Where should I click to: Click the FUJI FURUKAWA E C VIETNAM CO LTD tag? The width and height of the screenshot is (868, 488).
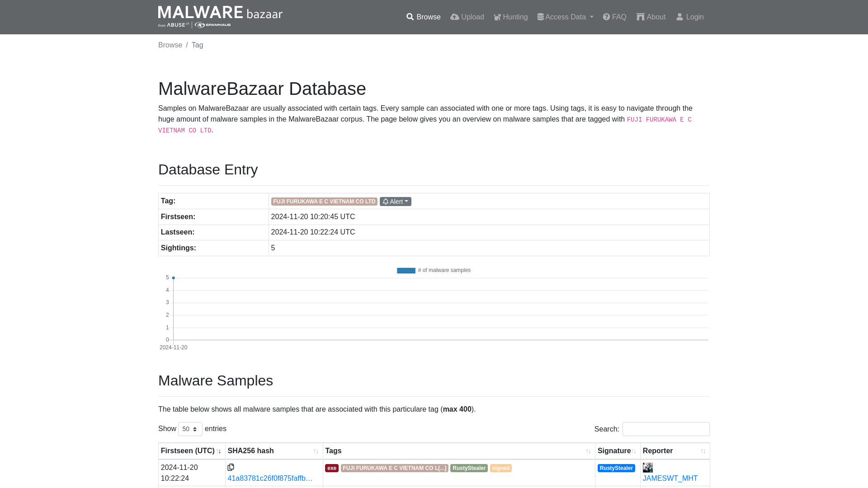tap(324, 201)
